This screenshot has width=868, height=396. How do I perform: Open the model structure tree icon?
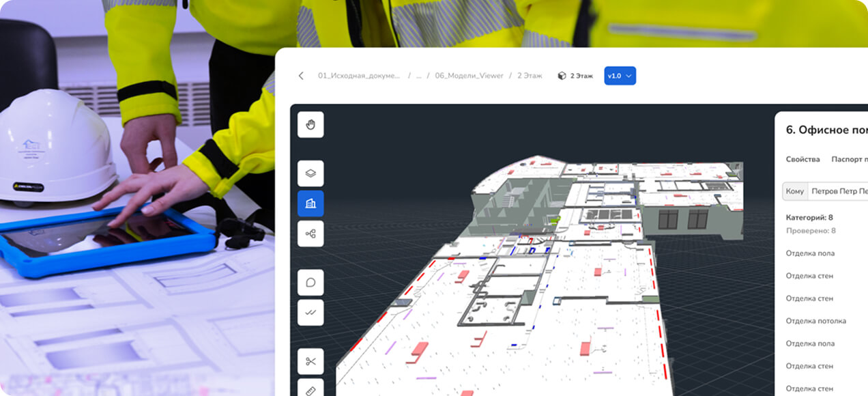click(x=310, y=234)
